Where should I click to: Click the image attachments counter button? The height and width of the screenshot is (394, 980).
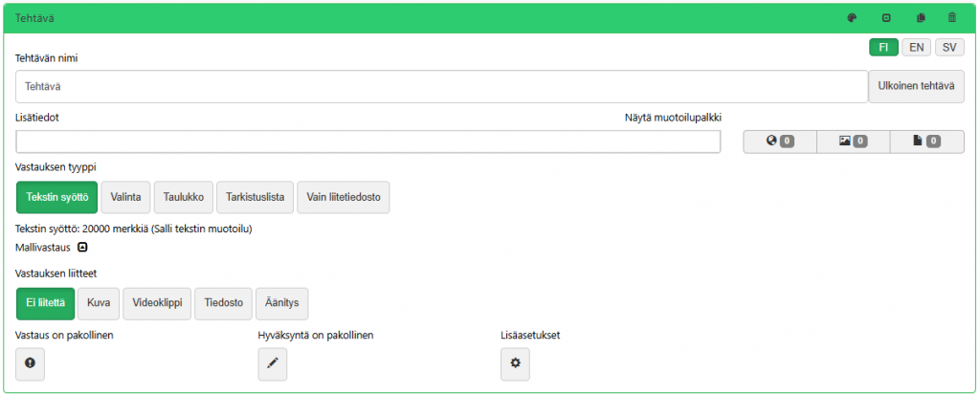pos(853,142)
